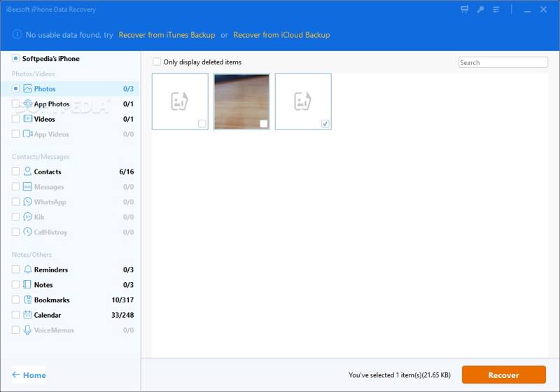Click the 10/317 count next to Bookmarks
This screenshot has width=560, height=392.
(122, 300)
